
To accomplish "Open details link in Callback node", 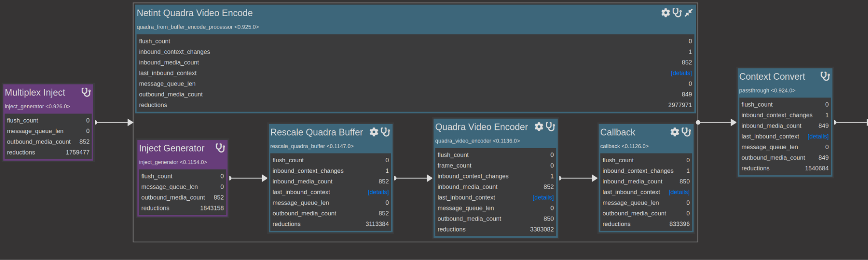I will click(679, 192).
